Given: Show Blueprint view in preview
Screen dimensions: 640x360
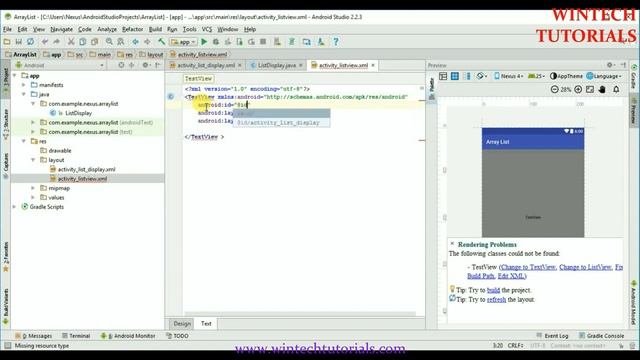Looking at the screenshot, I should pos(455,76).
